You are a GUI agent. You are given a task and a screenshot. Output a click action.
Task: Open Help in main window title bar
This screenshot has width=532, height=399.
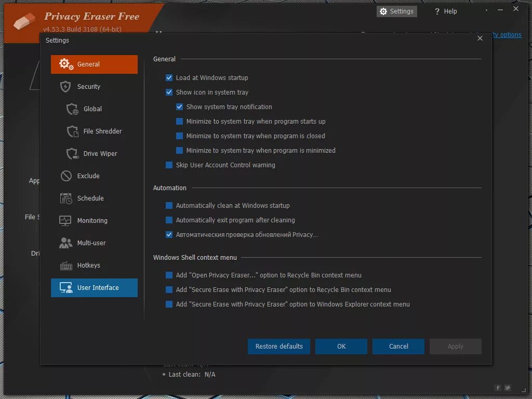coord(445,11)
